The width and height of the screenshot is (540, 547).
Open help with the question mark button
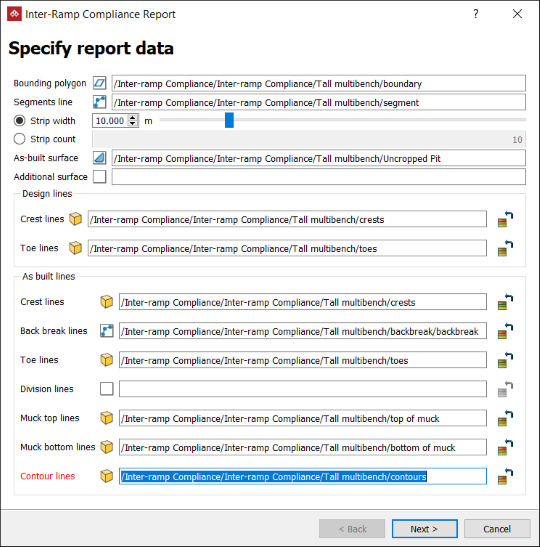pyautogui.click(x=476, y=14)
